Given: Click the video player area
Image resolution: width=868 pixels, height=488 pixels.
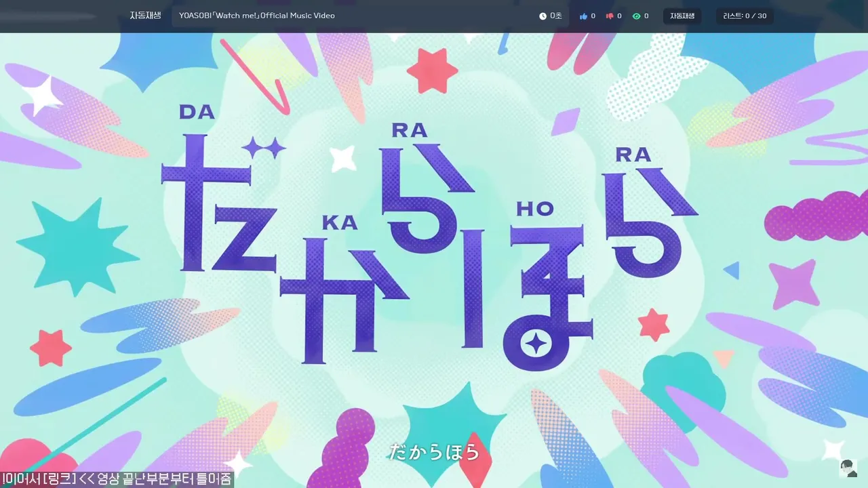Looking at the screenshot, I should (x=434, y=260).
